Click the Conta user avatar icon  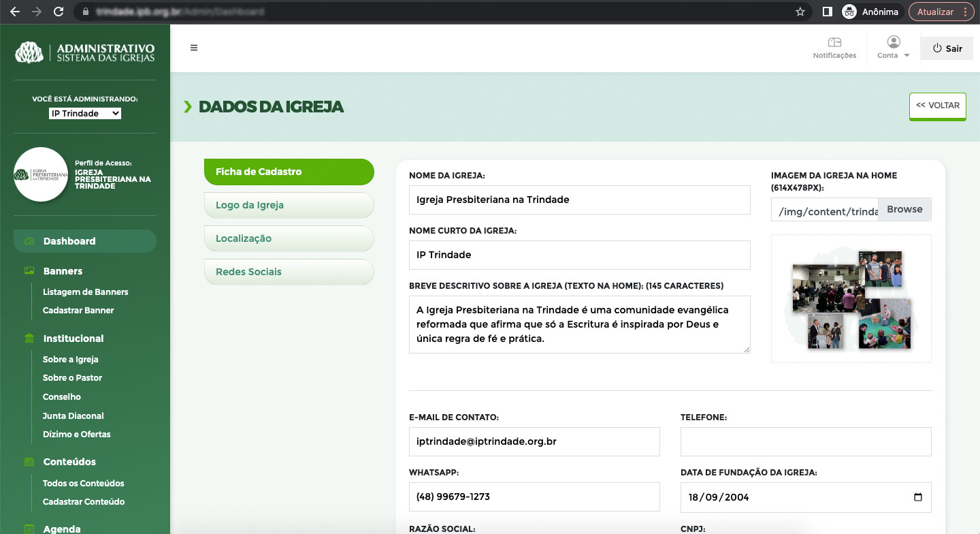(x=893, y=42)
